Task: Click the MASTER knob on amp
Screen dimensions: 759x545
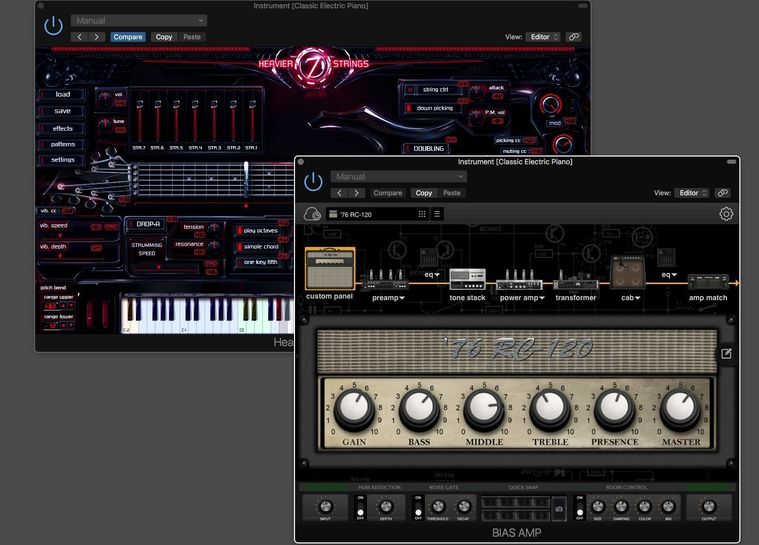Action: (x=681, y=409)
